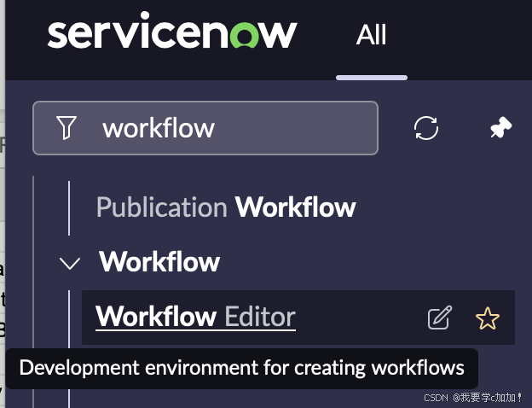Viewport: 532px width, 408px height.
Task: Open the All menu tab
Action: 372,35
